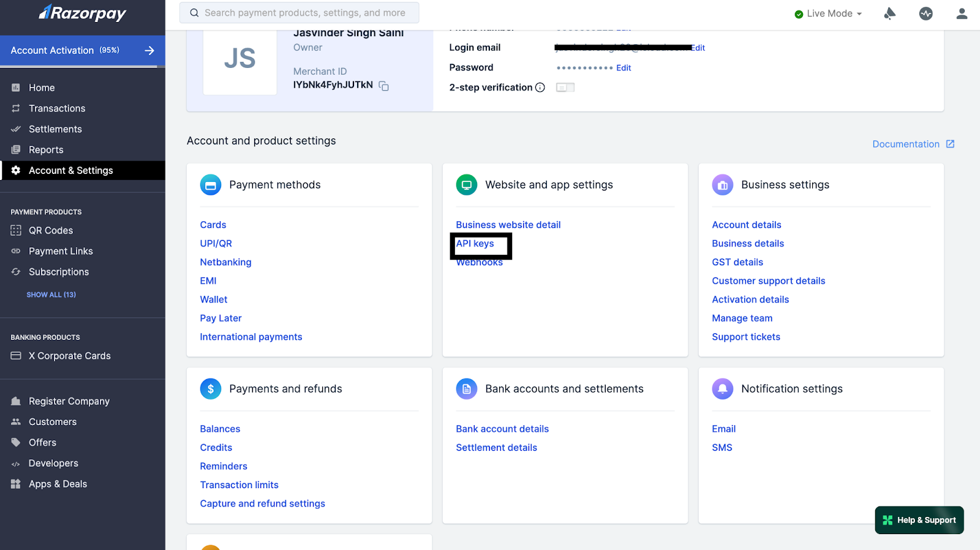
Task: Click the Apps & Deals icon
Action: 16,484
